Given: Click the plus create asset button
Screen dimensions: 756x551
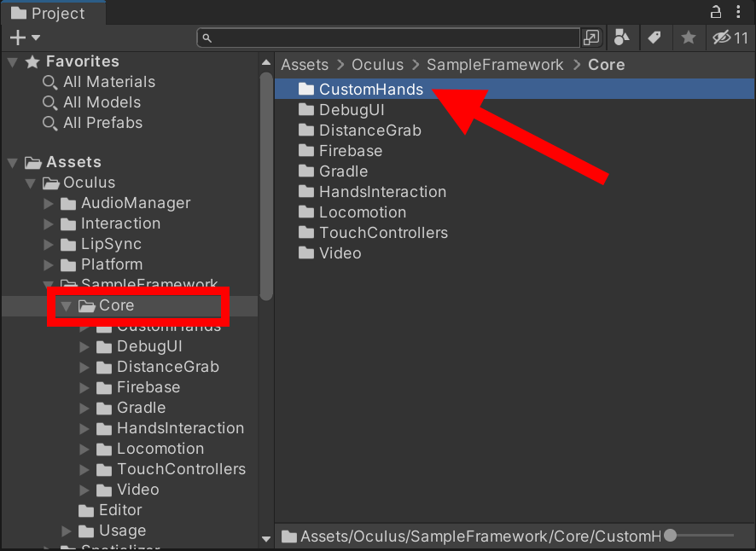Looking at the screenshot, I should click(x=18, y=38).
